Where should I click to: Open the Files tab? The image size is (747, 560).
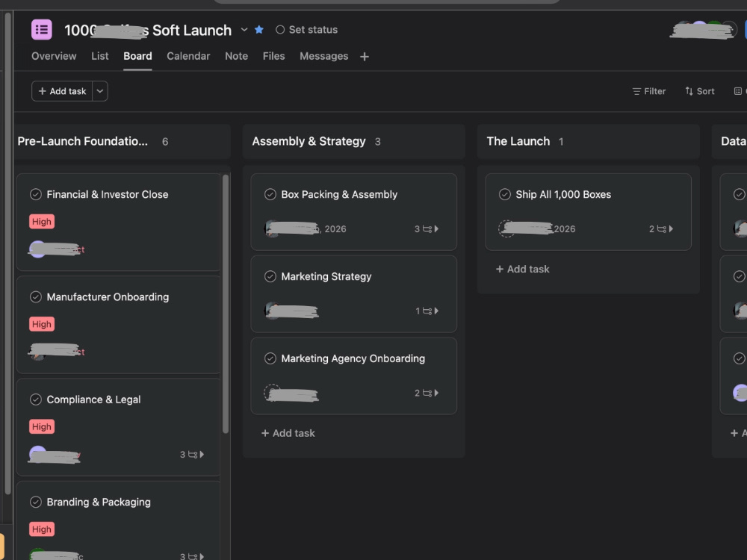[274, 56]
